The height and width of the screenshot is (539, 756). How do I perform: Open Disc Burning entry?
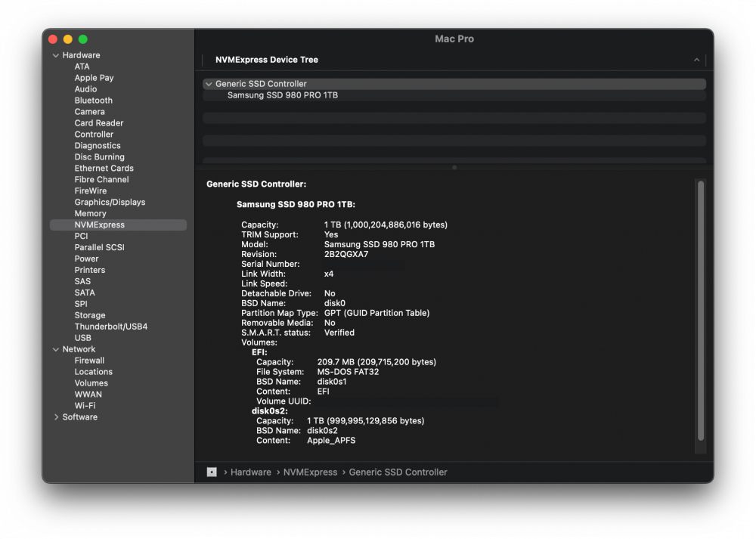(99, 157)
